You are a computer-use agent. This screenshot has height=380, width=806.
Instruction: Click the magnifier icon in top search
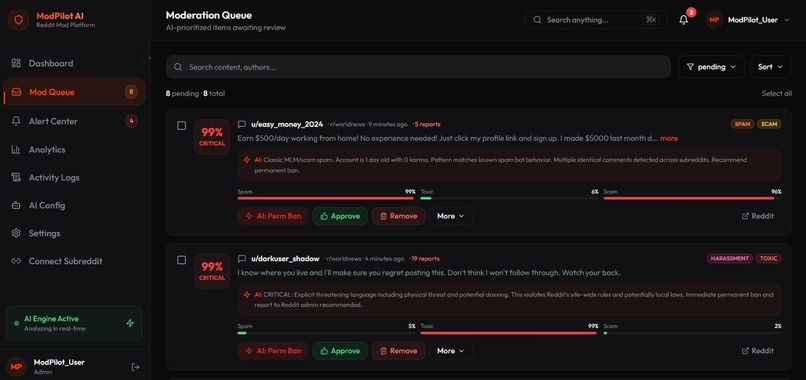537,20
